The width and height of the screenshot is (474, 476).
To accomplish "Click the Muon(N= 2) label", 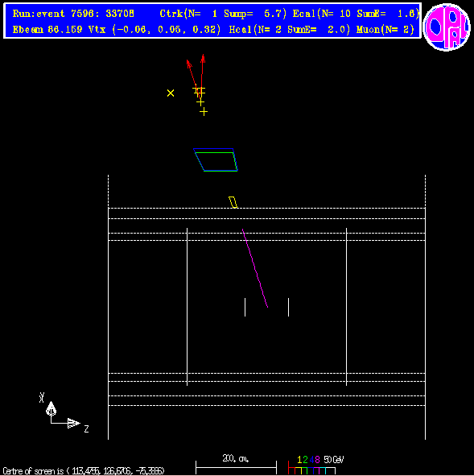I will click(385, 30).
